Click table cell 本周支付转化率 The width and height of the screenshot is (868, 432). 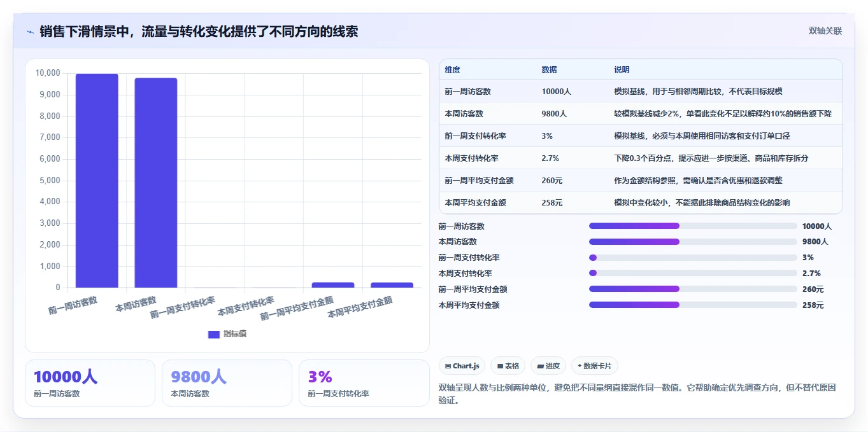click(471, 158)
